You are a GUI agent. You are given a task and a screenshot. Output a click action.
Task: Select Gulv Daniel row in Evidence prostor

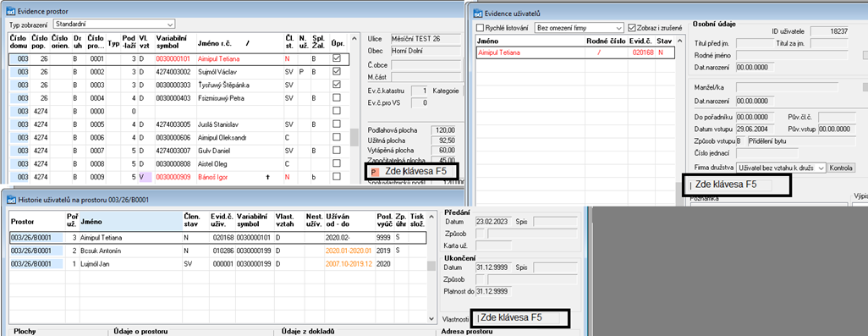click(179, 151)
